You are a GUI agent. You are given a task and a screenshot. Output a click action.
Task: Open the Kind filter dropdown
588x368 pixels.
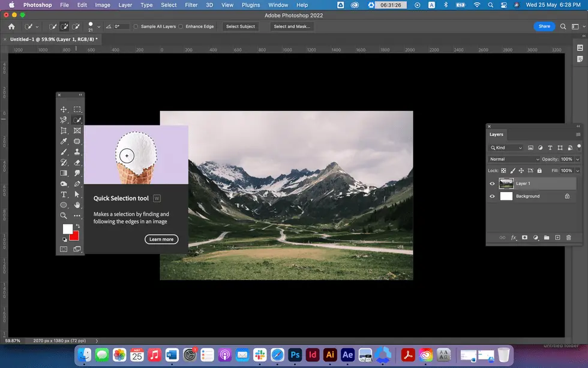pos(506,148)
